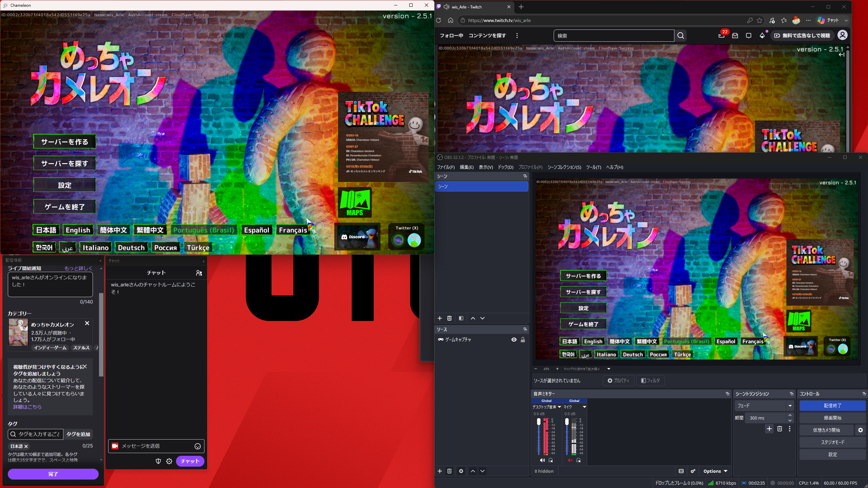
Task: Remove selected source with sources trash icon
Action: (449, 471)
